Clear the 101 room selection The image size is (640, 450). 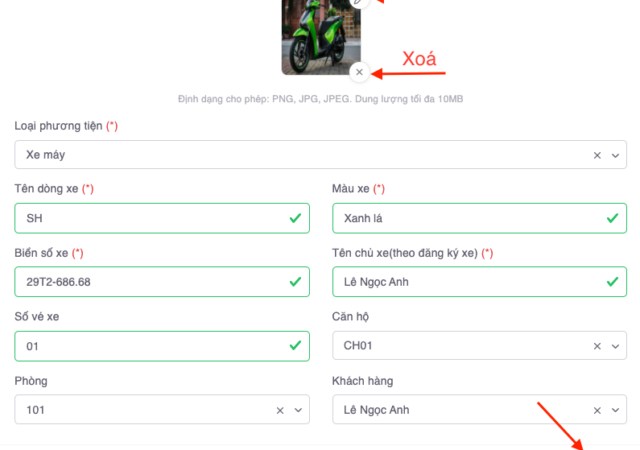tap(280, 410)
